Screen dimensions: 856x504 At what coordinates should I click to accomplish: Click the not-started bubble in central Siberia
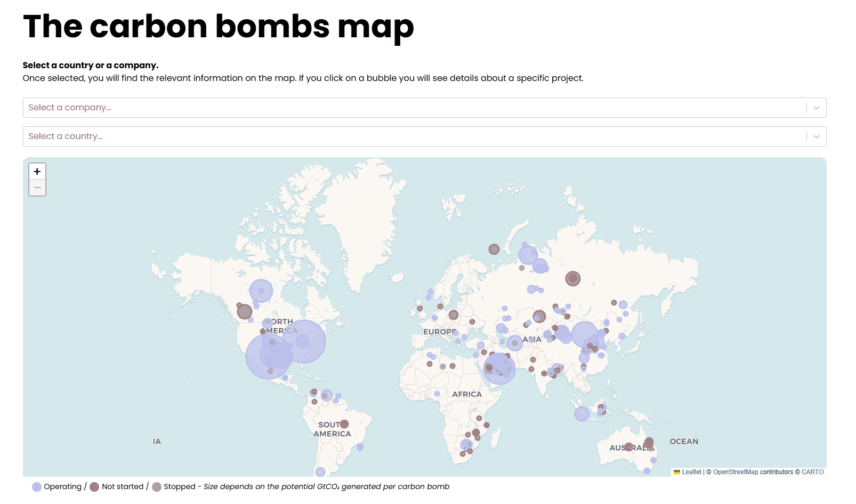pos(573,278)
